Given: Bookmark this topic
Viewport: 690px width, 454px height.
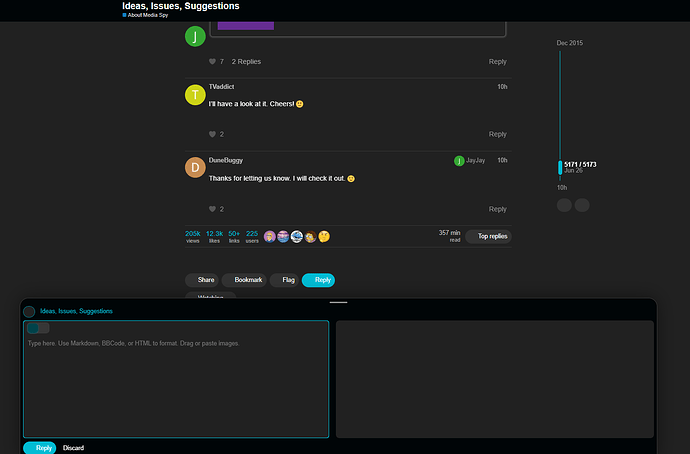Looking at the screenshot, I should [x=244, y=280].
